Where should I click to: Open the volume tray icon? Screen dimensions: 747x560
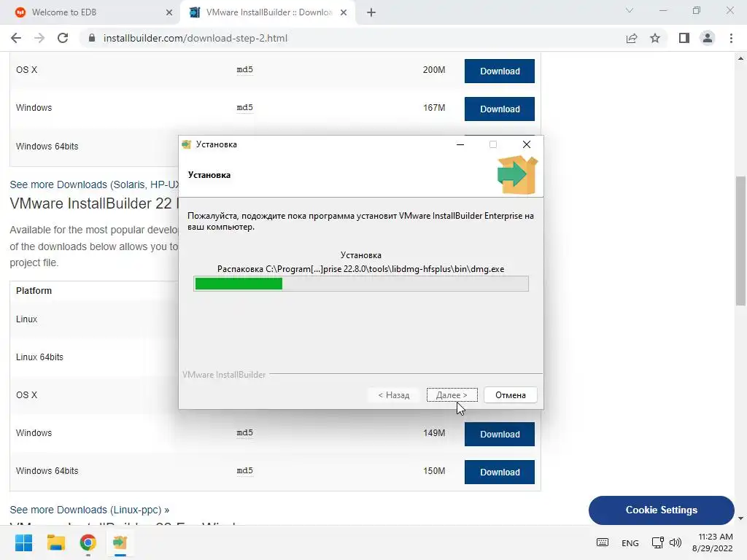click(676, 542)
